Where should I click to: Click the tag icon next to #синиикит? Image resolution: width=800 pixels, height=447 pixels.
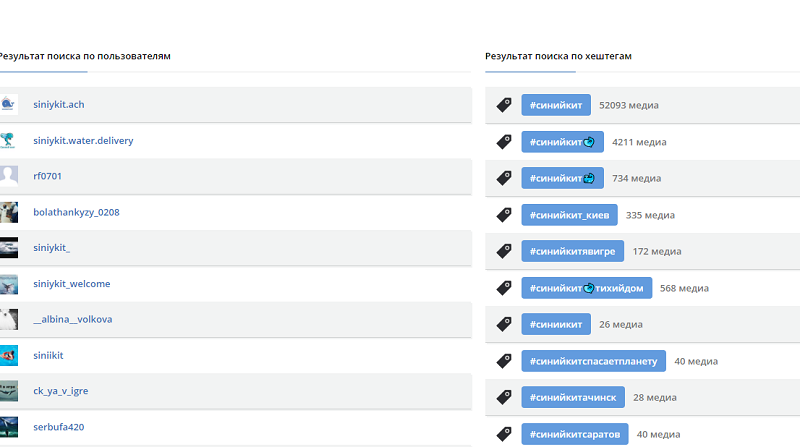[x=504, y=324]
